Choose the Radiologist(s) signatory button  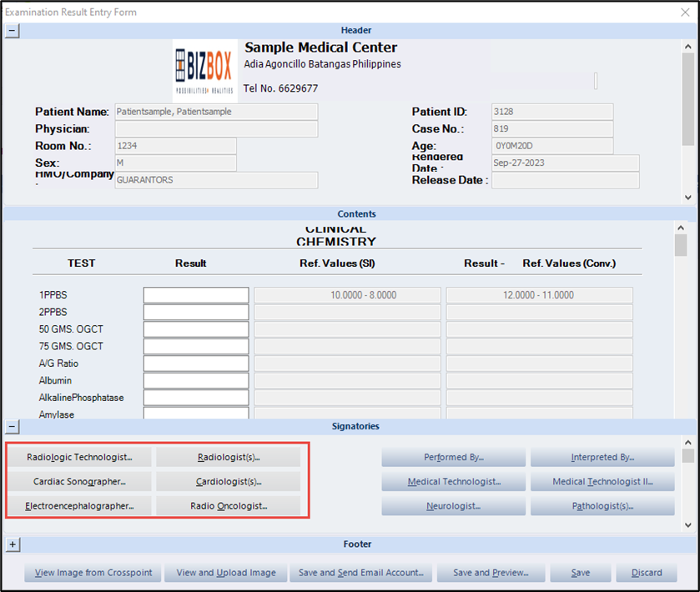[229, 457]
